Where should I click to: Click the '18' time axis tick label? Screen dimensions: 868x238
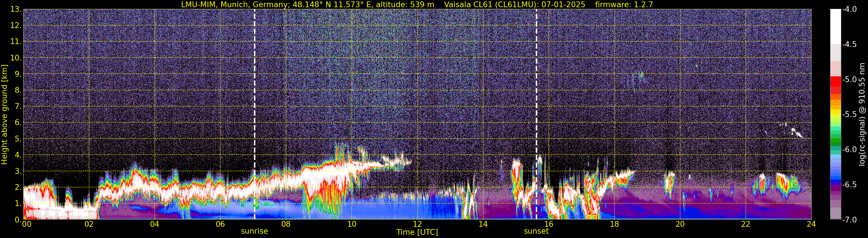click(x=615, y=224)
